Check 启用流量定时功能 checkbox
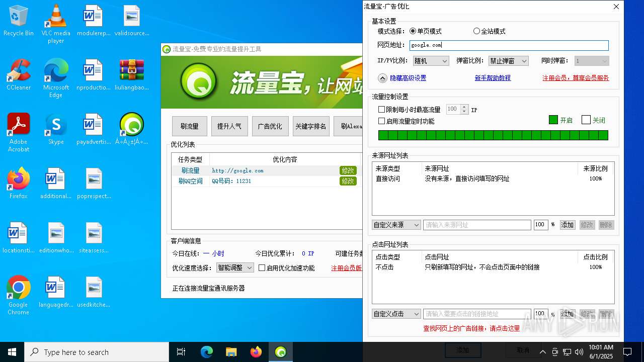The image size is (644, 362). click(x=381, y=121)
